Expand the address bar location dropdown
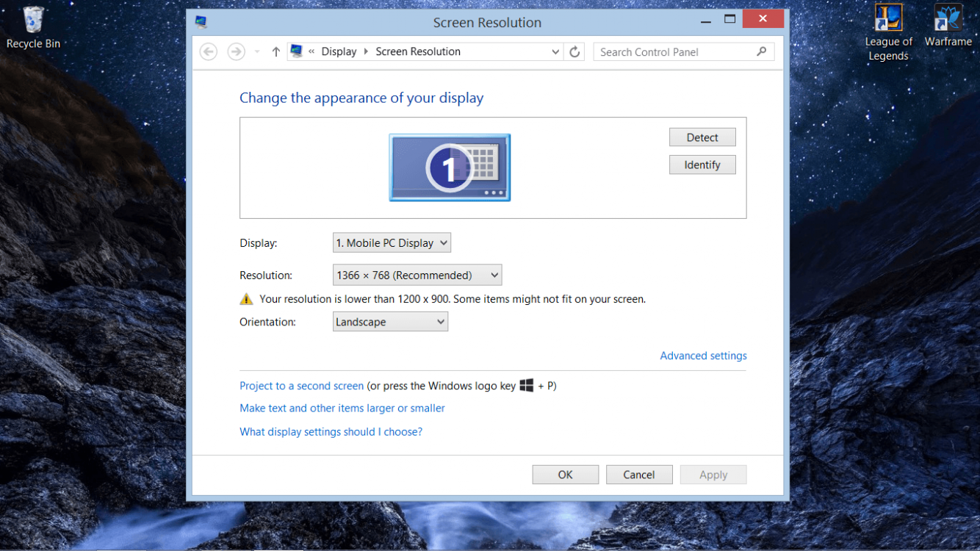Screen dimensions: 980x551 click(555, 51)
